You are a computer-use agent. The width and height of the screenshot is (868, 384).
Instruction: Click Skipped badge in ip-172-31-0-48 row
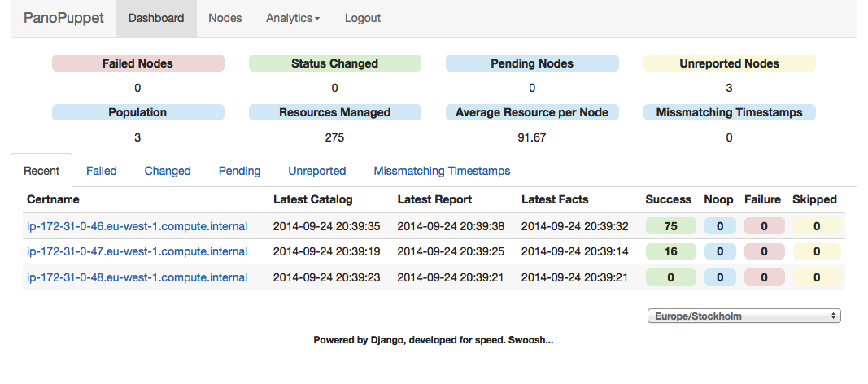pos(817,277)
